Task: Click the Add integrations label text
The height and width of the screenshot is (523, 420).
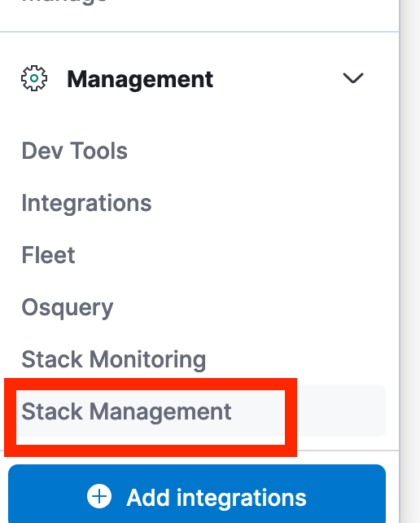Action: point(217,498)
